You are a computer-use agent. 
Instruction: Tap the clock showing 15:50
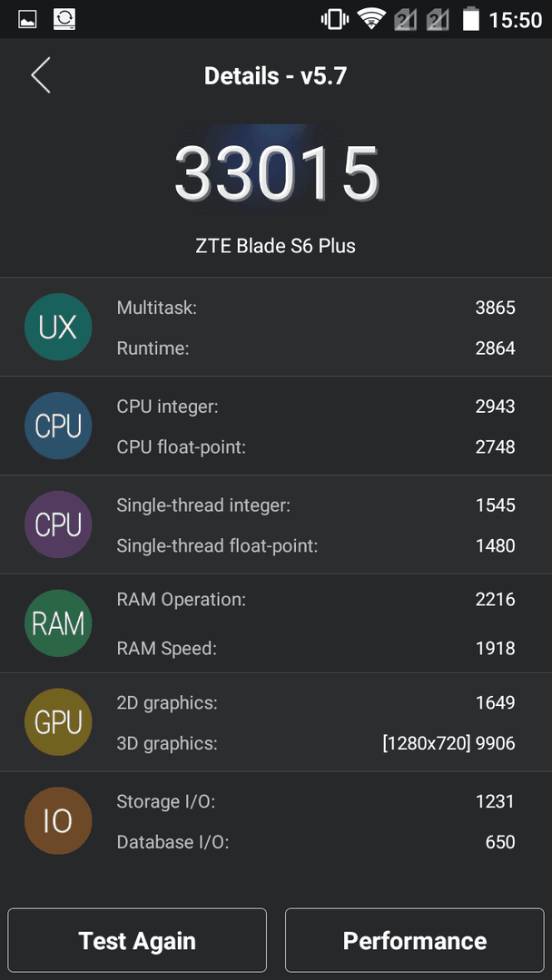(x=515, y=20)
